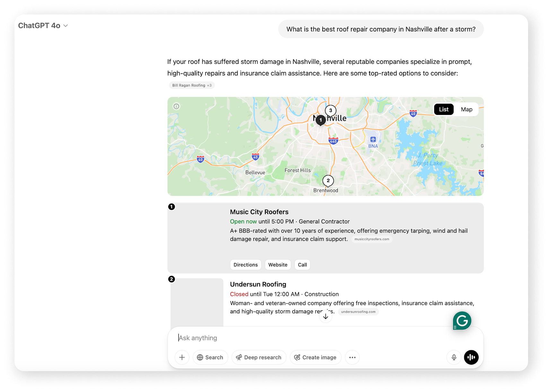Enable the Search tool
549x392 pixels.
210,357
